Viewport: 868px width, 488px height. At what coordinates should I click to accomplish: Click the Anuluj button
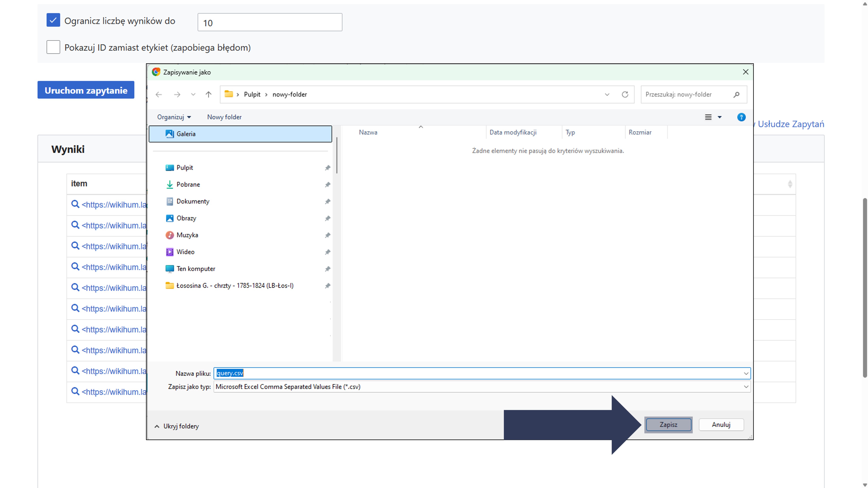point(721,424)
